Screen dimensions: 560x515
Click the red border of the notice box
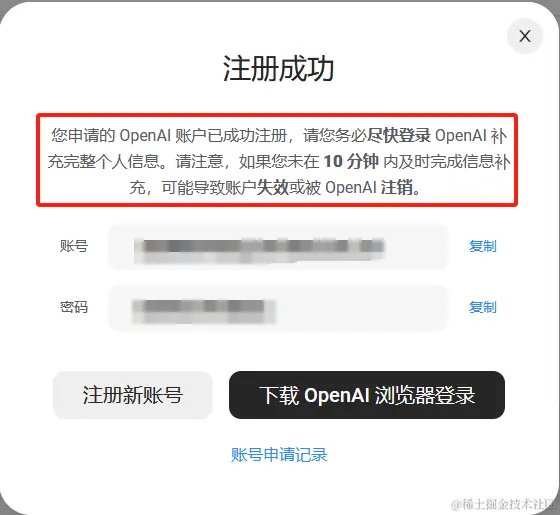(277, 115)
